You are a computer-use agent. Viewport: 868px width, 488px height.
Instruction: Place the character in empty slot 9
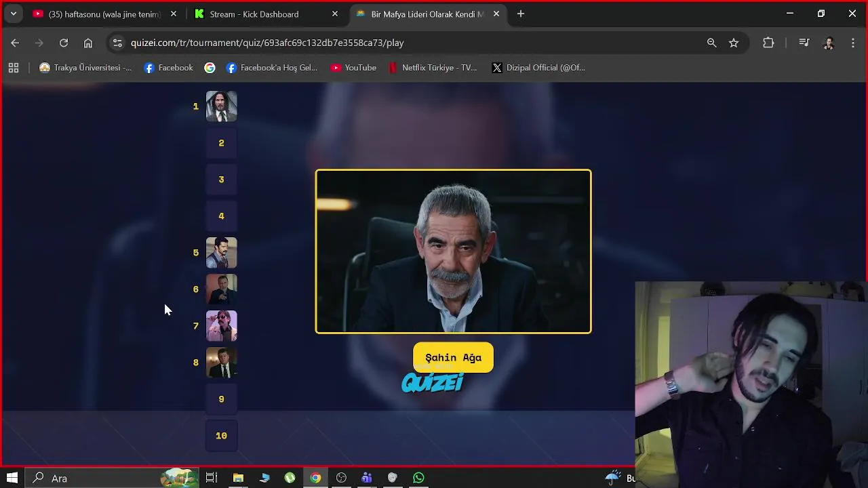[222, 399]
